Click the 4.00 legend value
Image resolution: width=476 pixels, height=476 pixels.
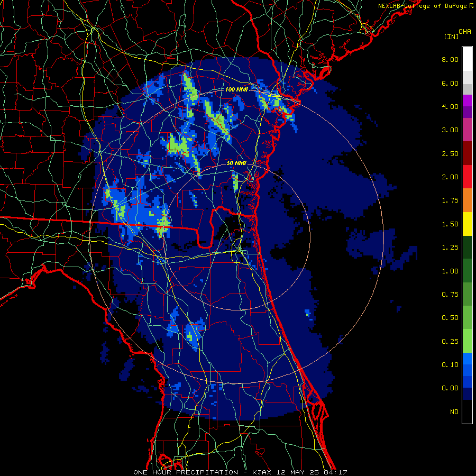[450, 106]
